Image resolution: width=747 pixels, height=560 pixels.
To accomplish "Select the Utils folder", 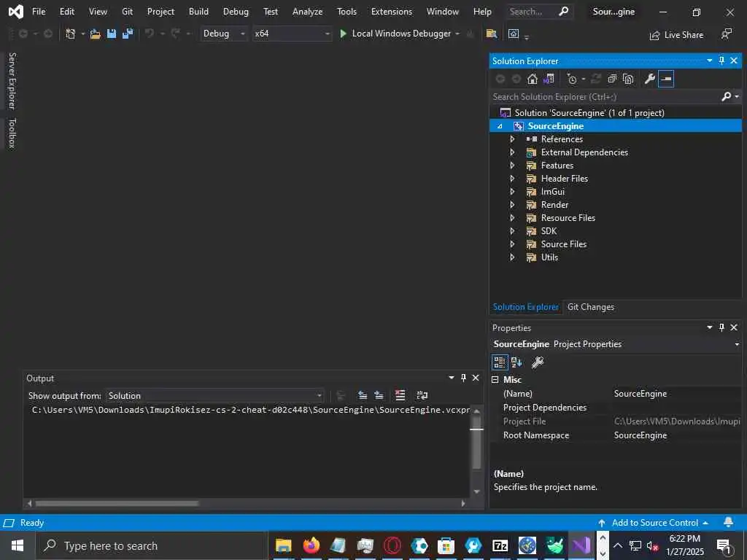I will point(549,257).
